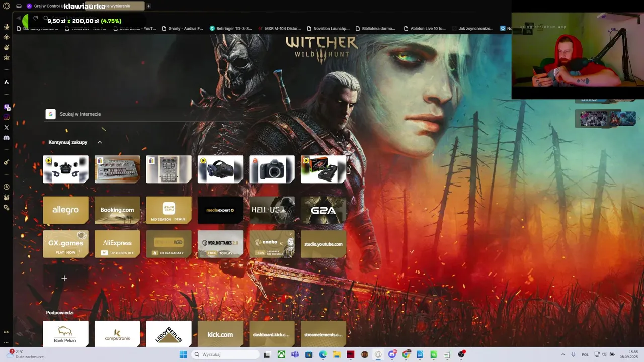
Task: Add a new speed dial with plus tile
Action: point(64,278)
